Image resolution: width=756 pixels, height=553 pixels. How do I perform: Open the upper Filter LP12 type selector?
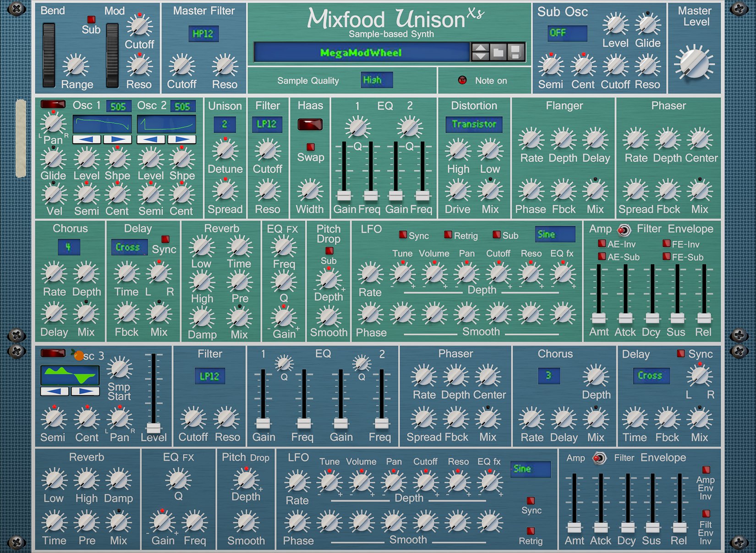click(x=267, y=124)
